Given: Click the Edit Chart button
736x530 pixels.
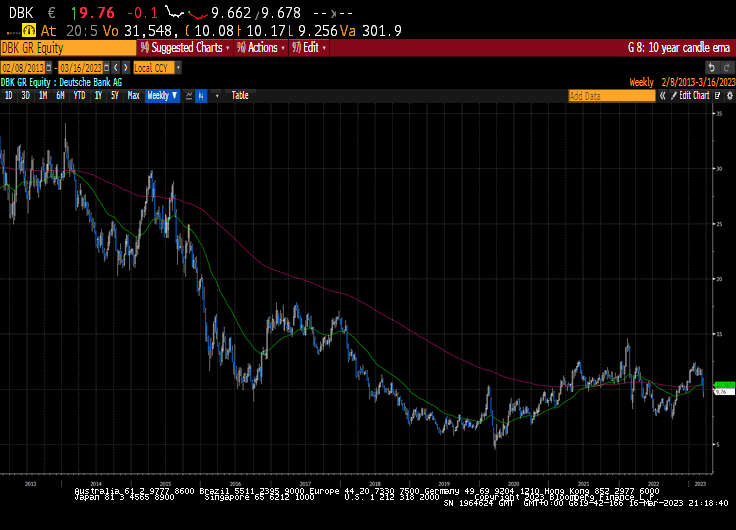Looking at the screenshot, I should [690, 96].
